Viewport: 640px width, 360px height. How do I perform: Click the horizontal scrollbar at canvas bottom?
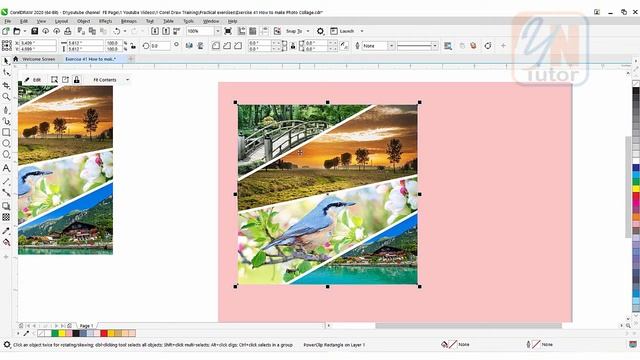pos(469,326)
